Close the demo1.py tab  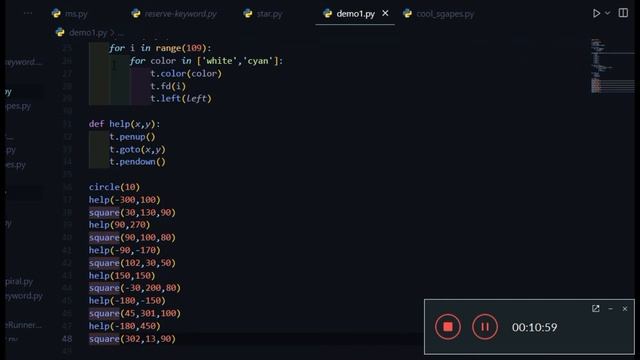(385, 13)
